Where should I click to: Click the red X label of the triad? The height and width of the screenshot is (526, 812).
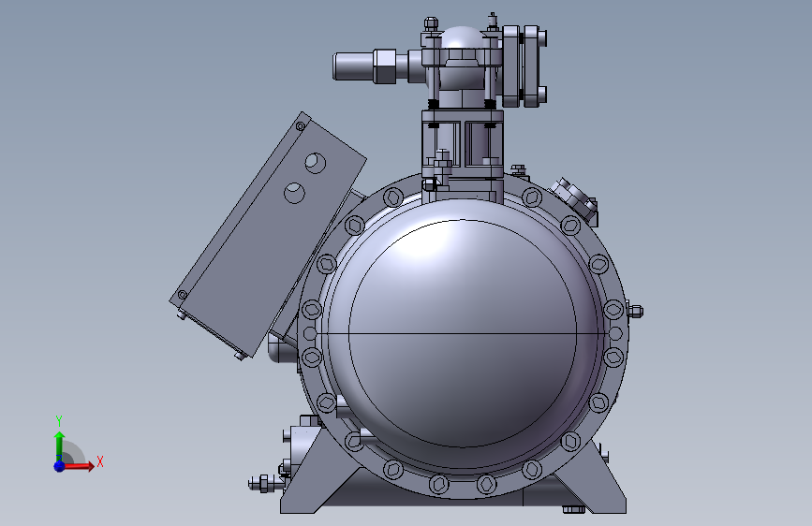click(100, 461)
